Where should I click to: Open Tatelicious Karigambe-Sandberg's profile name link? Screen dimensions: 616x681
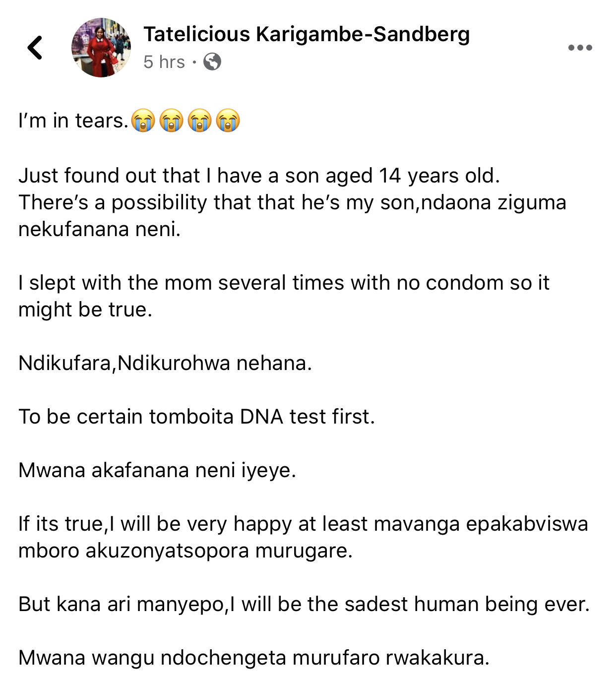coord(307,34)
